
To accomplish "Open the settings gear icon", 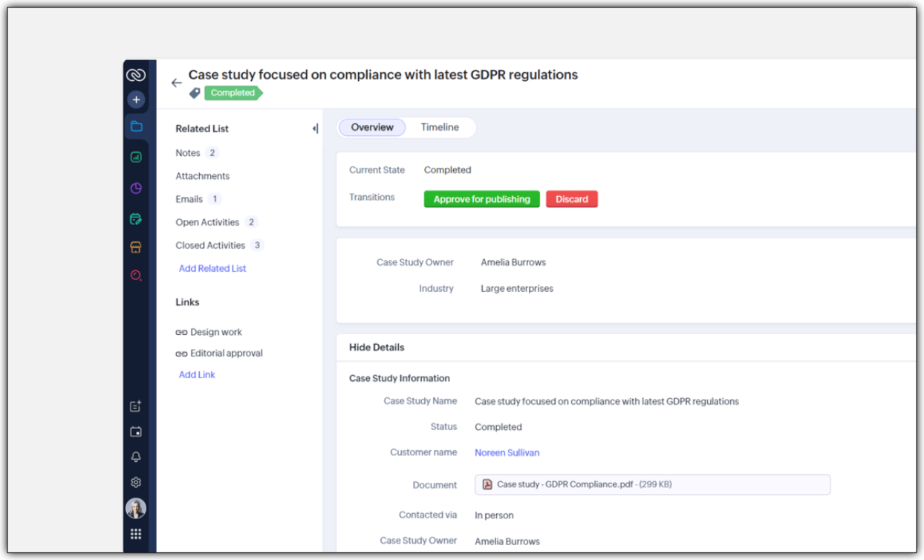I will [x=136, y=482].
